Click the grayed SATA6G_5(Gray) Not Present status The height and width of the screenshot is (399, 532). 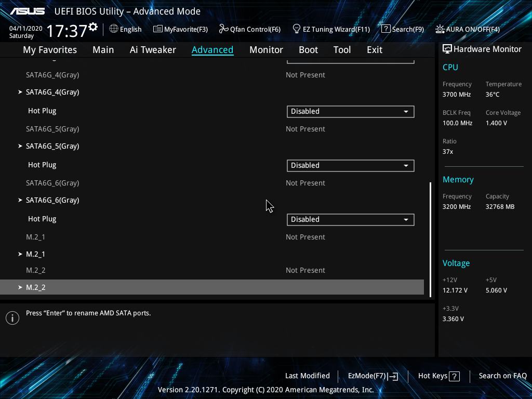coord(305,129)
